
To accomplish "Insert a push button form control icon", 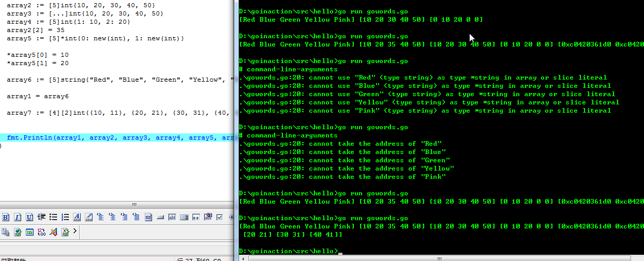I will tap(160, 217).
